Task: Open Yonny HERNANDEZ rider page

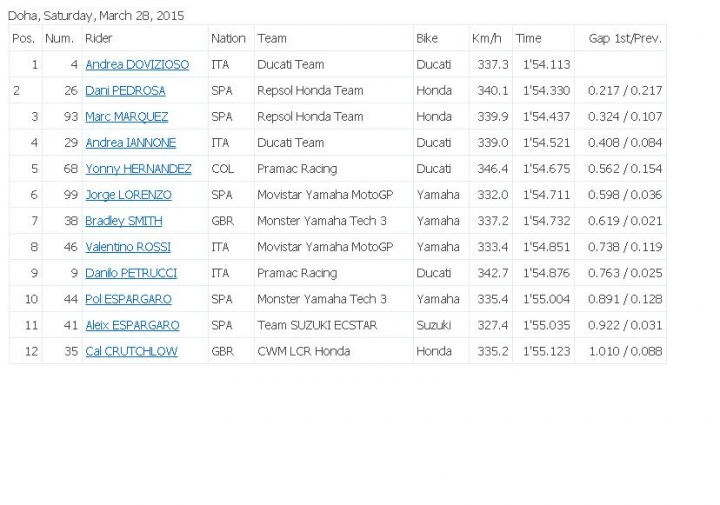Action: [x=138, y=169]
